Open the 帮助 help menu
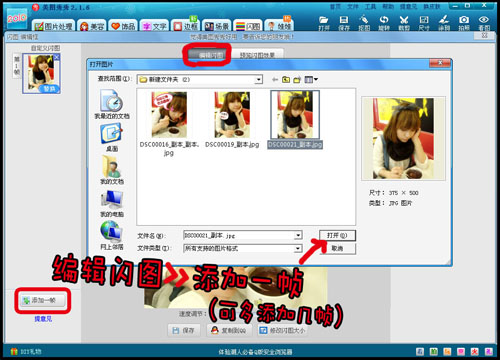The height and width of the screenshot is (360, 500). [x=388, y=6]
